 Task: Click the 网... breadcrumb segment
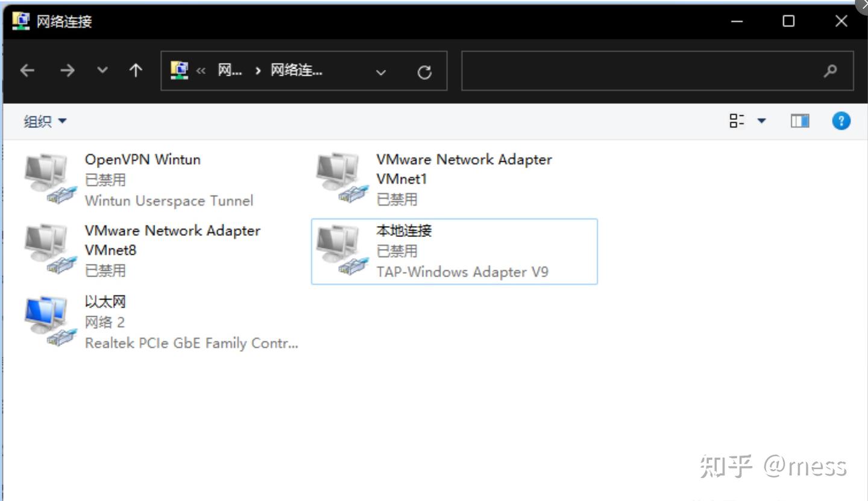[230, 71]
